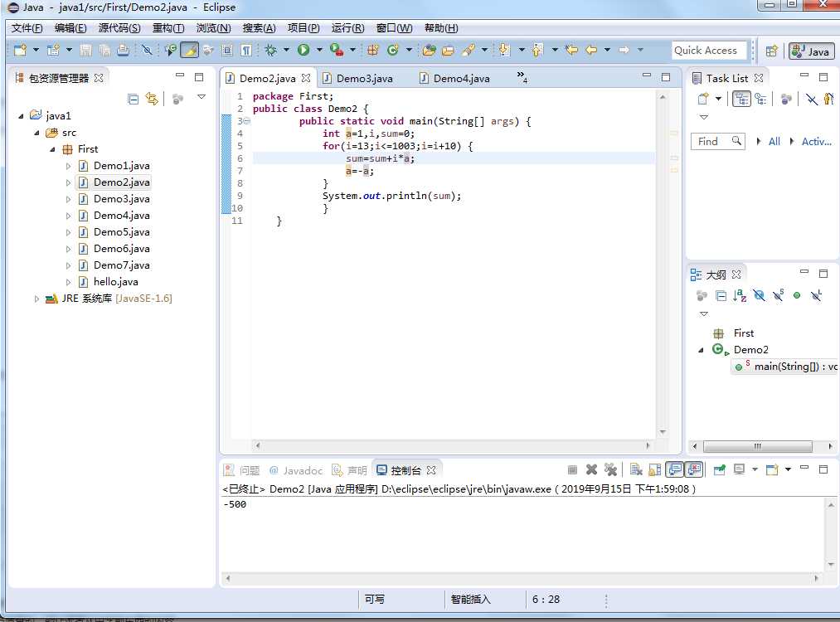
Task: Open the 帮助(H) menu
Action: (x=441, y=28)
